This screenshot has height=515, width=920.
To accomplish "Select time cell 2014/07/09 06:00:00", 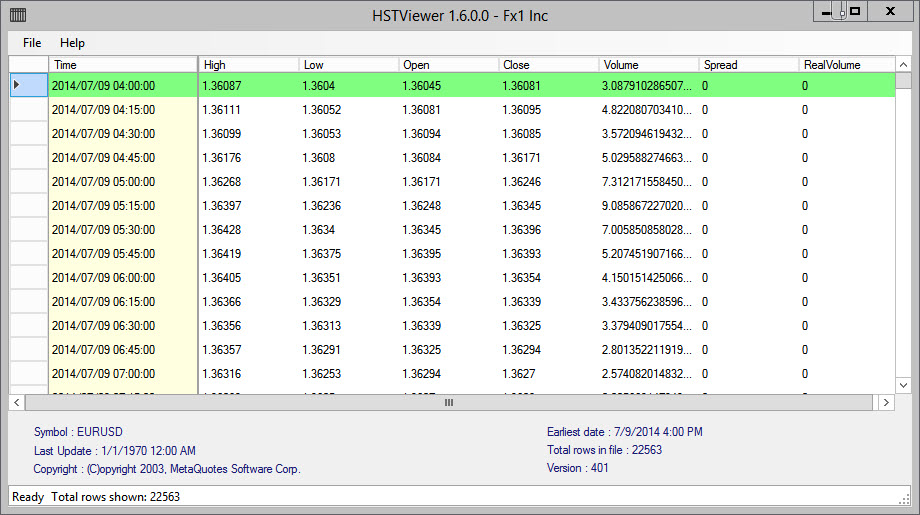I will tap(123, 278).
